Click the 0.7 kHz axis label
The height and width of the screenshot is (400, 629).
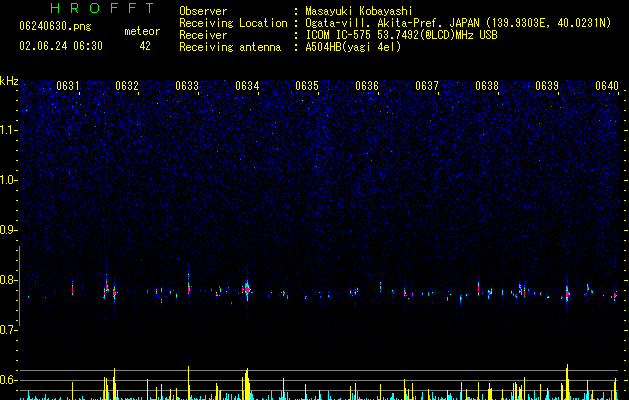click(8, 330)
